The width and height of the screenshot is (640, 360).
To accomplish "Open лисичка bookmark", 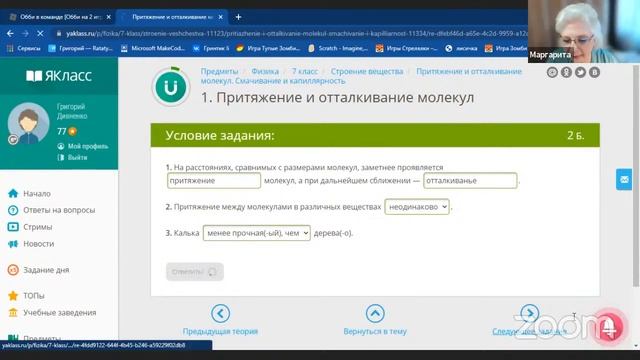I will coord(461,49).
